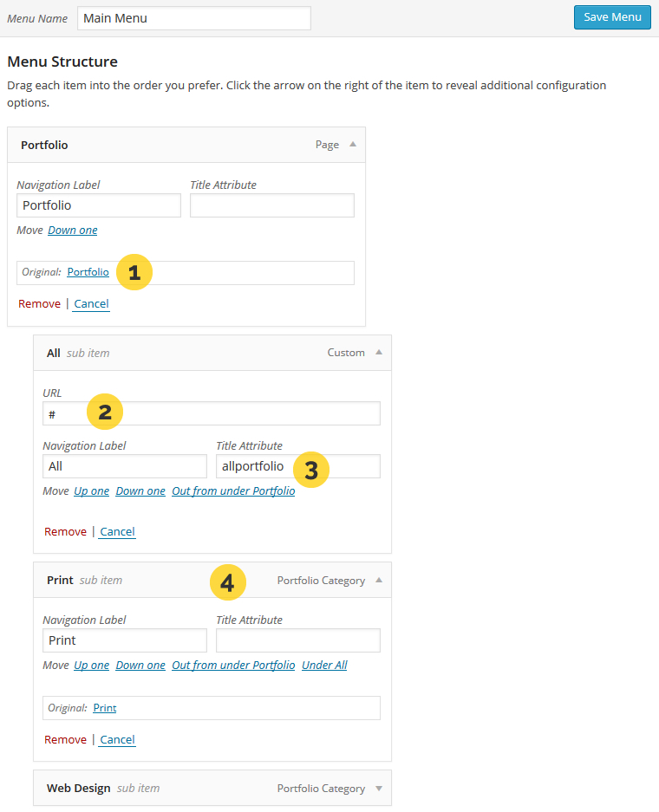Remove the Portfolio menu item
Screen dimensions: 659x812
coord(39,304)
